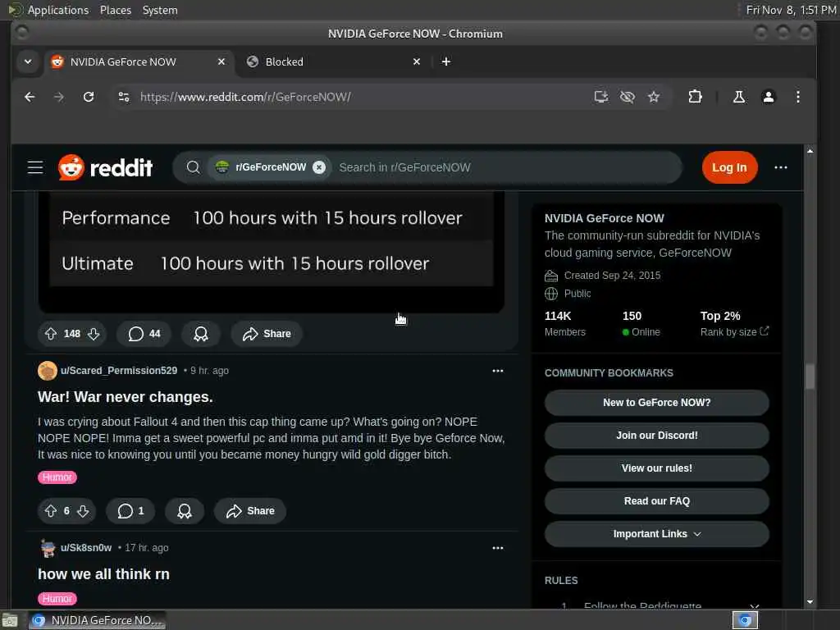Click Read our FAQ bookmark

click(657, 501)
